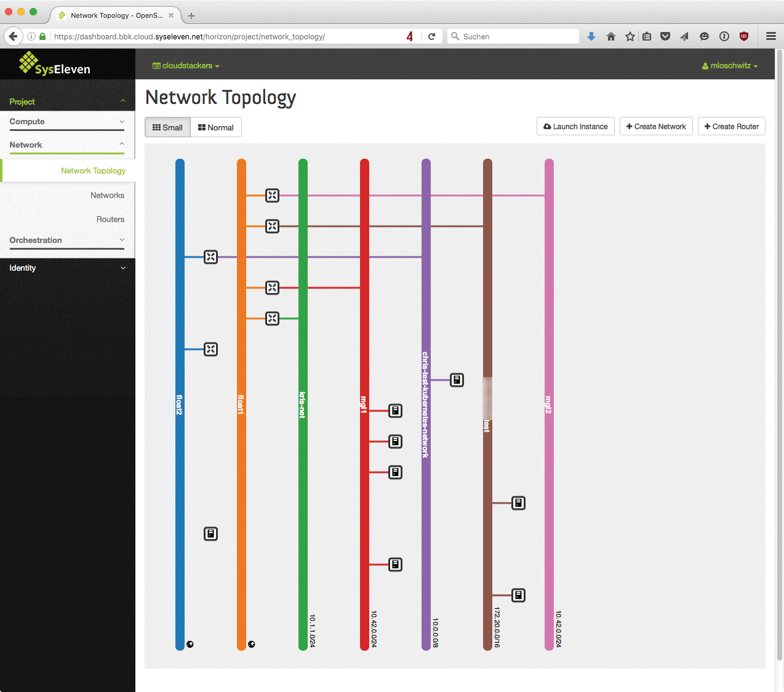Click the topmost instance icon on the mgl1 network

pos(395,410)
